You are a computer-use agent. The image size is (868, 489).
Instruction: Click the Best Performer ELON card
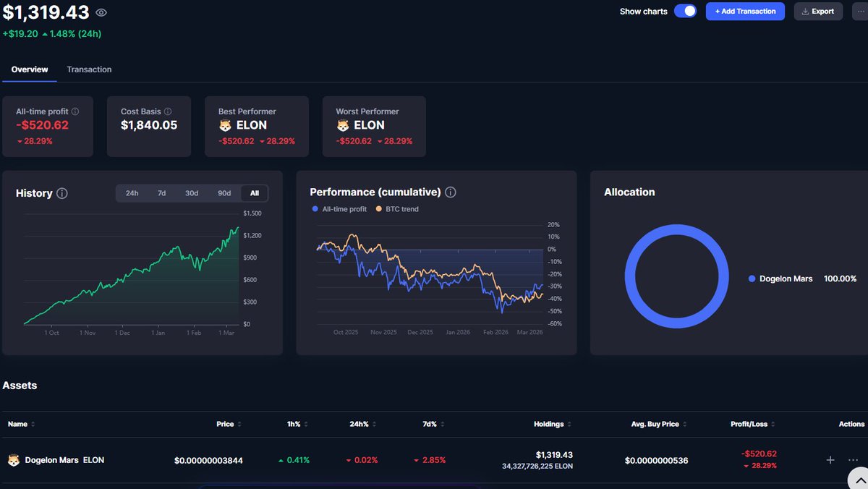[257, 127]
